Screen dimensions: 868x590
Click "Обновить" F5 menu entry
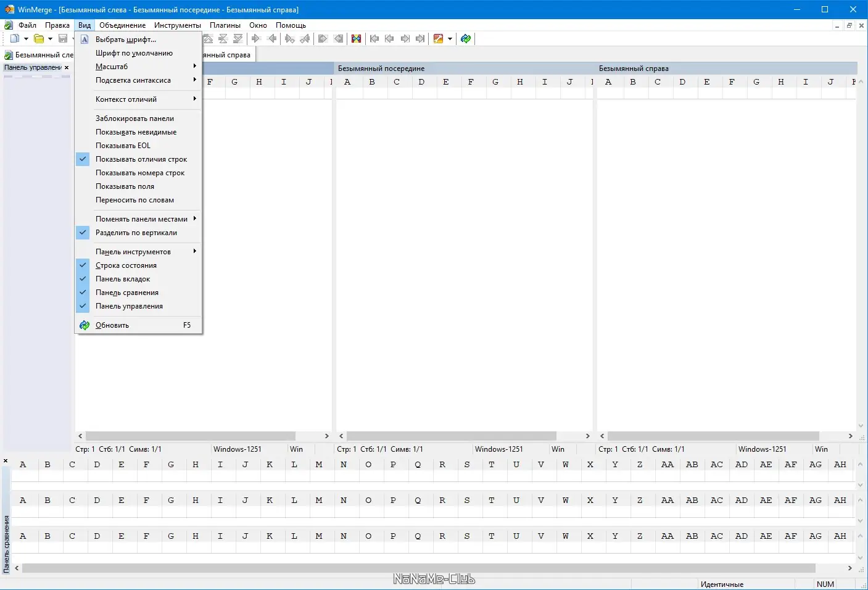click(138, 325)
